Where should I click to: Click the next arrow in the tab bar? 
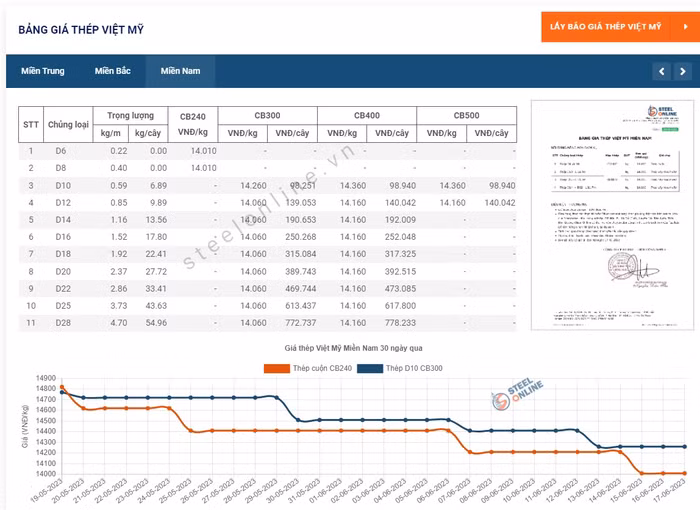684,71
